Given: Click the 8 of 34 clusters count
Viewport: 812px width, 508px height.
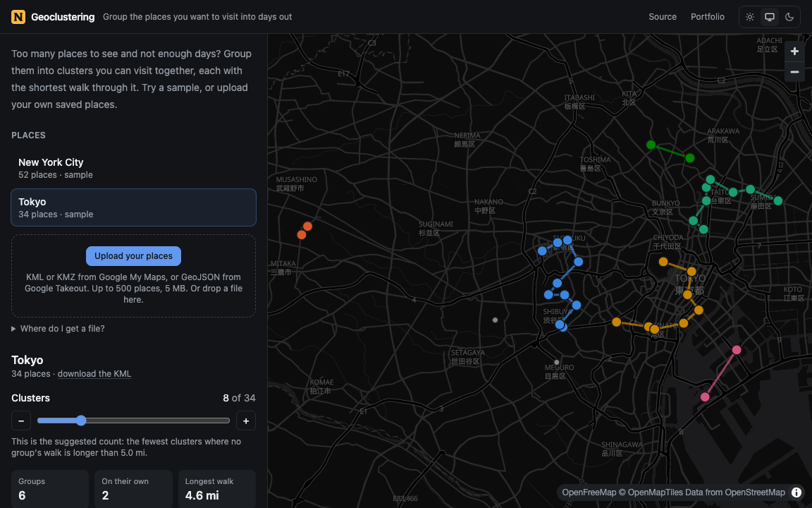Looking at the screenshot, I should point(239,398).
